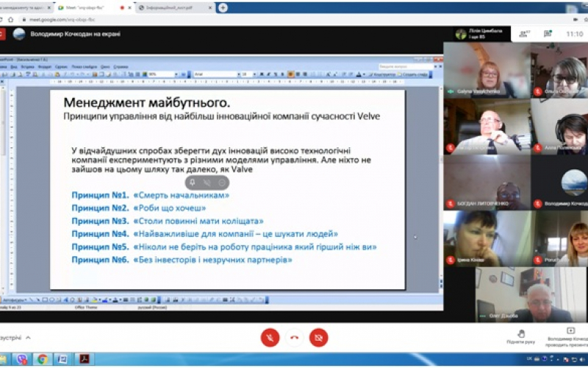Click the slide title Менеджмент майбутнього
588x368 pixels.
coord(146,102)
